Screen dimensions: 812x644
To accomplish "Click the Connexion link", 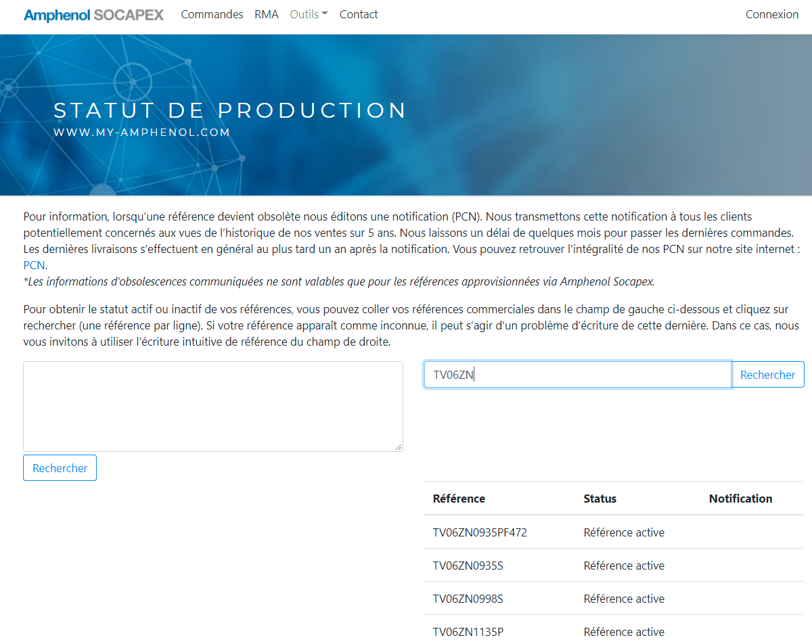I will point(772,14).
